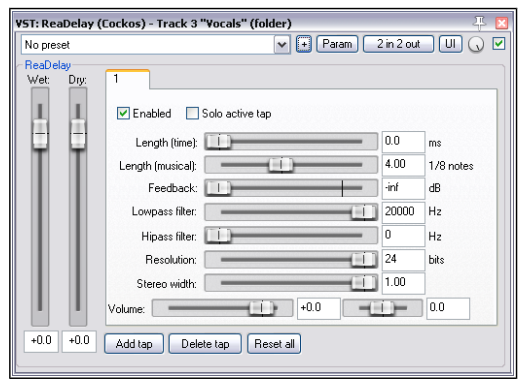
Task: Click the Length (musical) slider handle
Action: pos(281,165)
